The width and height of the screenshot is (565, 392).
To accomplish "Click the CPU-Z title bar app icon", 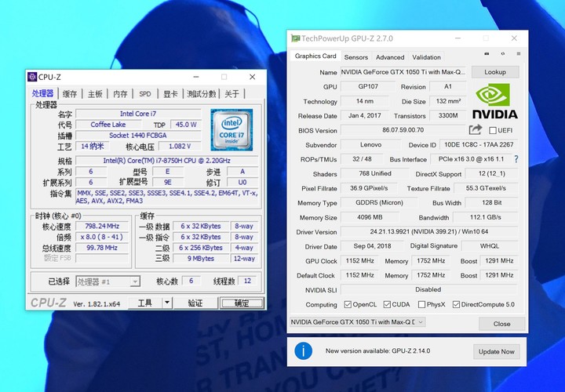I will [32, 77].
